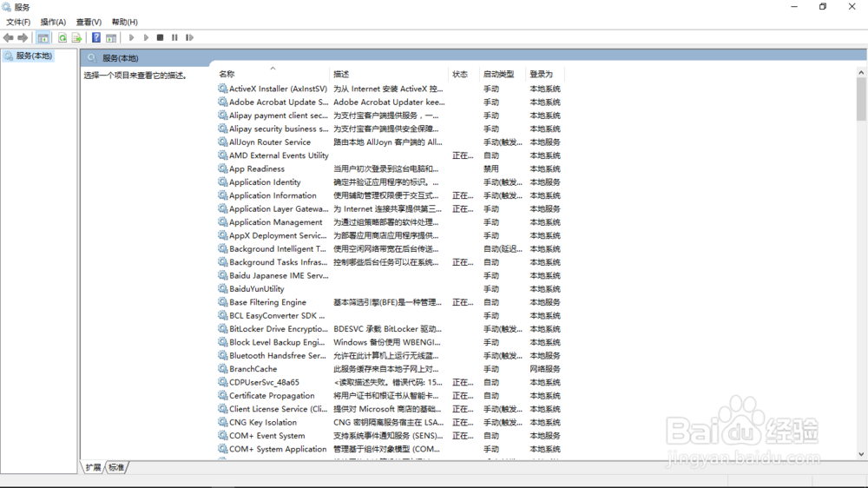Screen dimensions: 868x488
Task: Select AppX Deployment Service name
Action: click(278, 235)
